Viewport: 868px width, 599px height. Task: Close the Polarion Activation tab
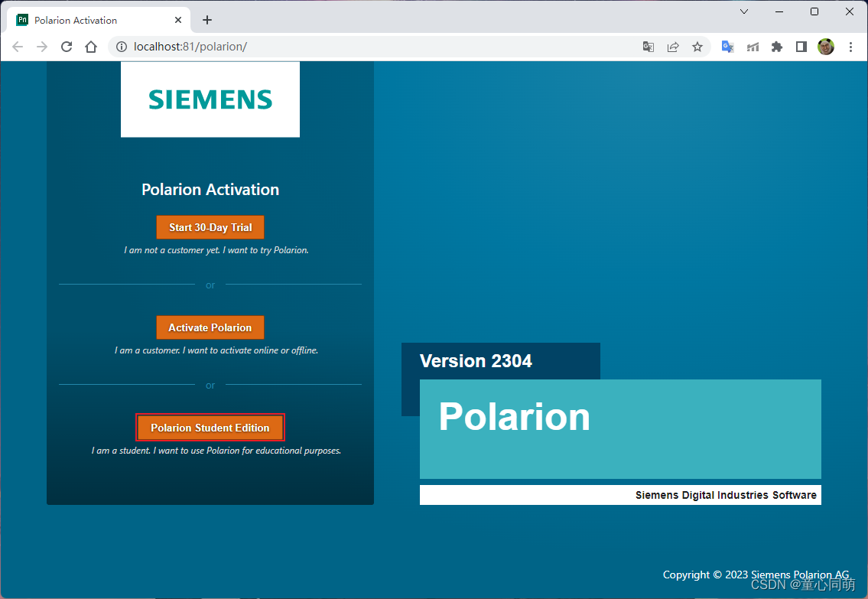[178, 20]
